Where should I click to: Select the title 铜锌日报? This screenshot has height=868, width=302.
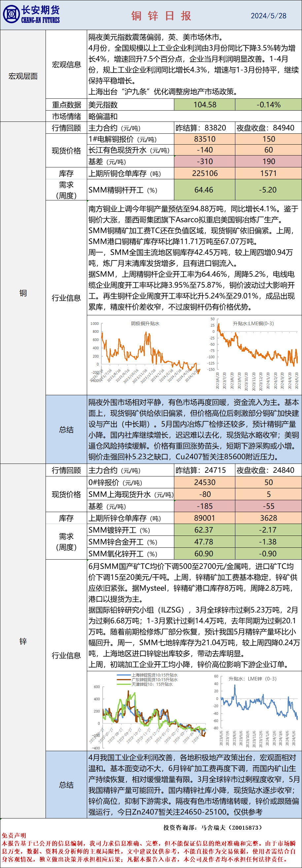[161, 16]
